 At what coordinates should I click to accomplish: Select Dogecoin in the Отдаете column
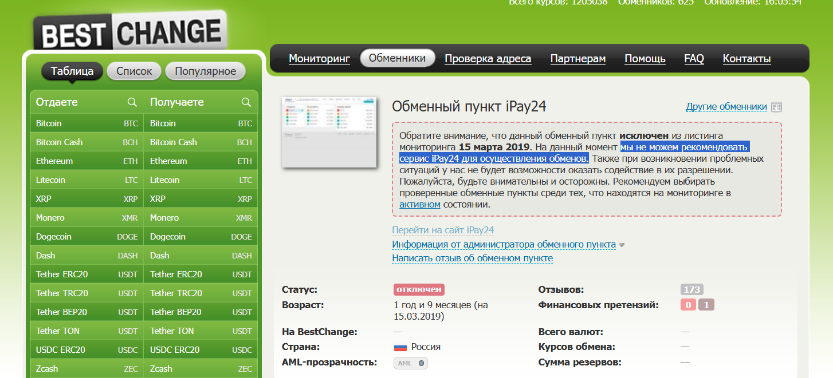[87, 237]
